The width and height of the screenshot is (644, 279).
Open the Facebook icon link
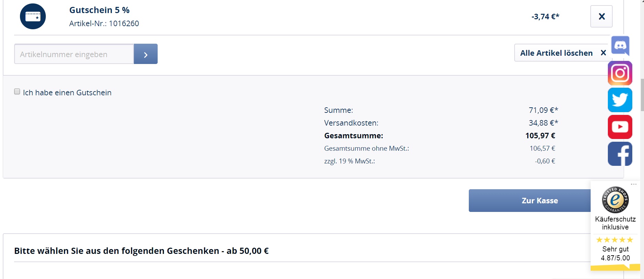point(620,154)
